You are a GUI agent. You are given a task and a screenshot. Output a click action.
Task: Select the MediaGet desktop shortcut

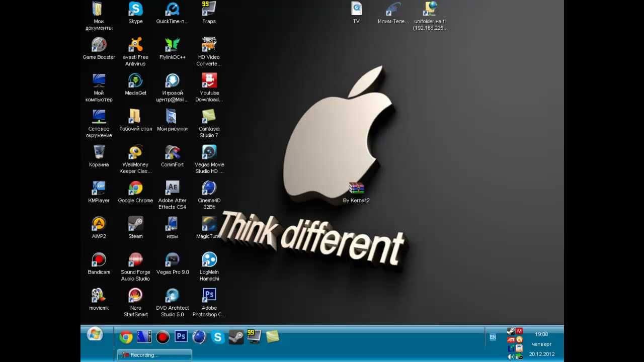[x=135, y=84]
